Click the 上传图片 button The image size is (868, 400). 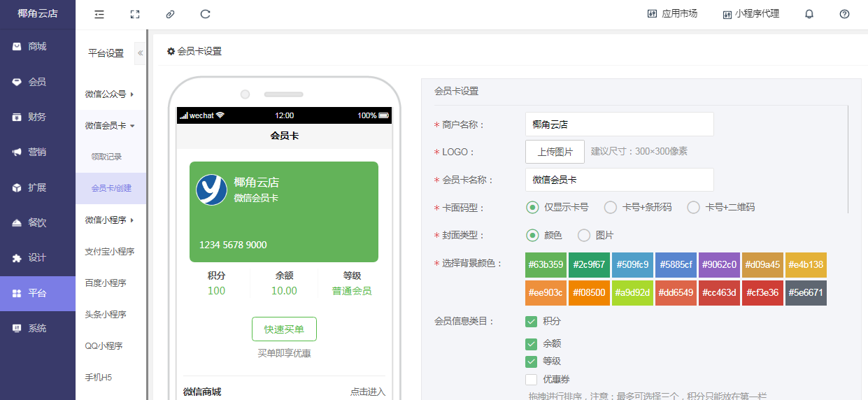tap(555, 152)
